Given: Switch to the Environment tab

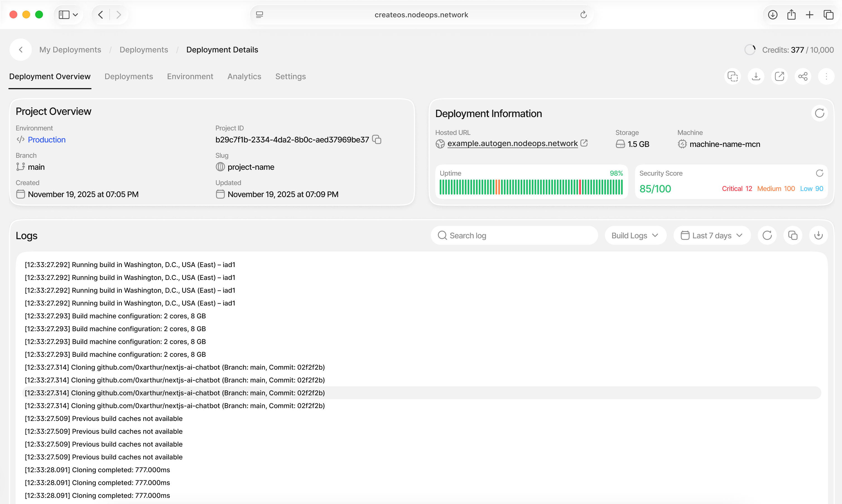Looking at the screenshot, I should 190,76.
